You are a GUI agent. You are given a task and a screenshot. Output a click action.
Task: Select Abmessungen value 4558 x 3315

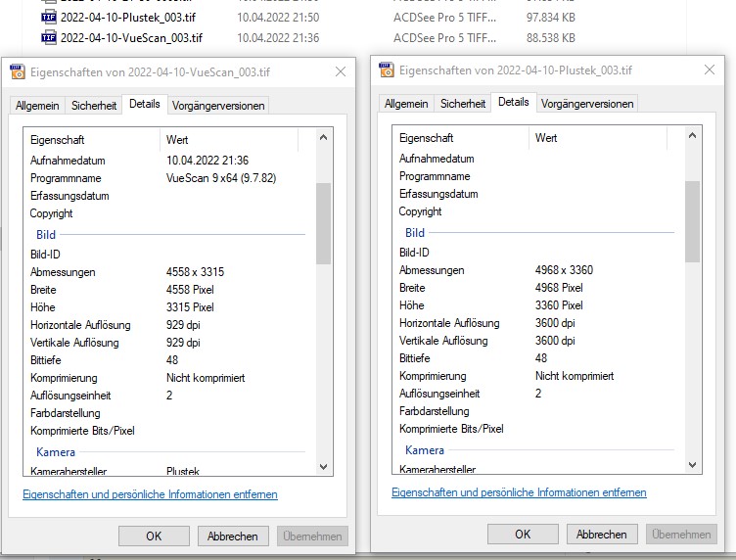point(196,272)
